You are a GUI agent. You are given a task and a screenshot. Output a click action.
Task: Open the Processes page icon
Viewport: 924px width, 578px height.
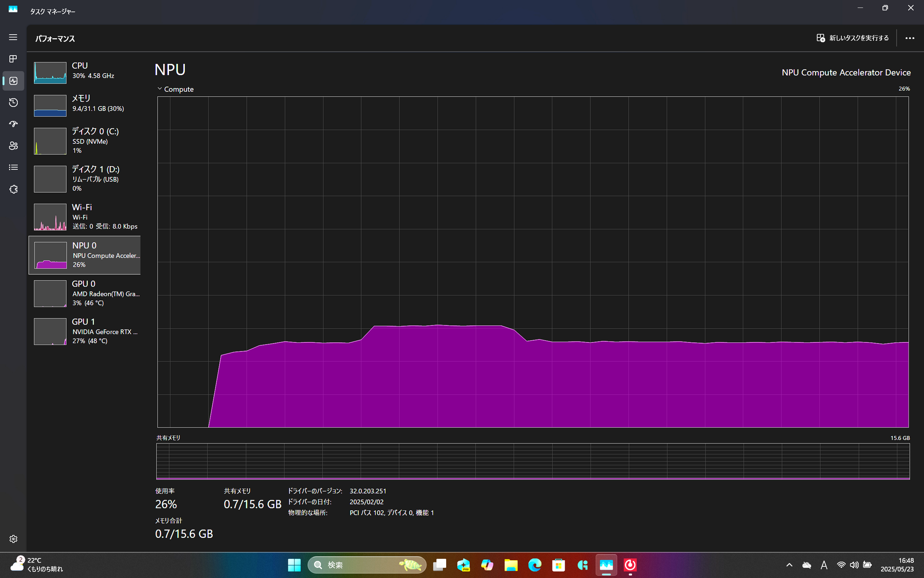pos(13,59)
